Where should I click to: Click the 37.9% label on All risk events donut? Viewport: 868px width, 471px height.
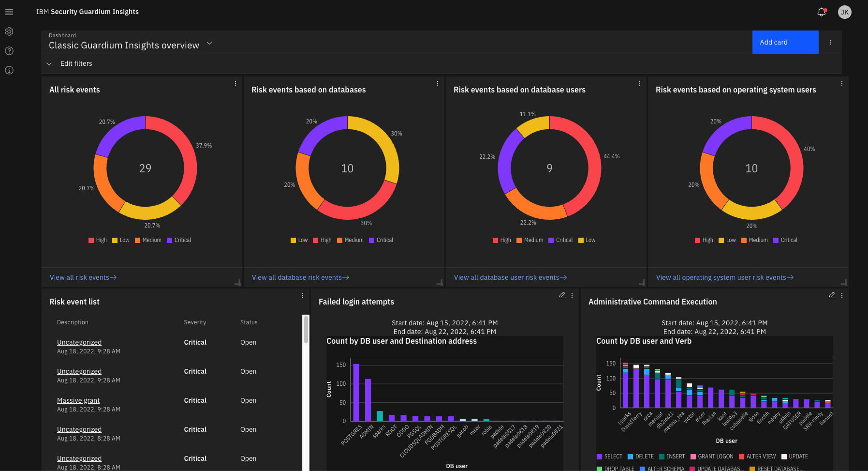[204, 146]
